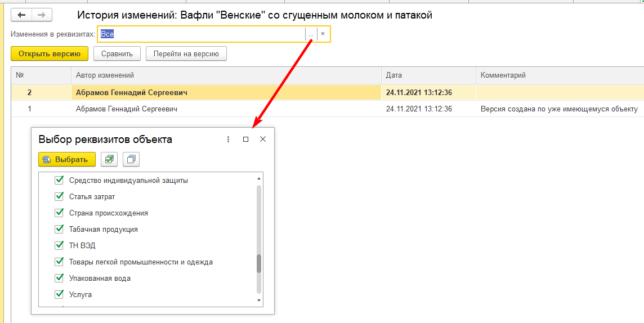Click the uncheck all items icon
This screenshot has height=323, width=644.
(x=131, y=159)
